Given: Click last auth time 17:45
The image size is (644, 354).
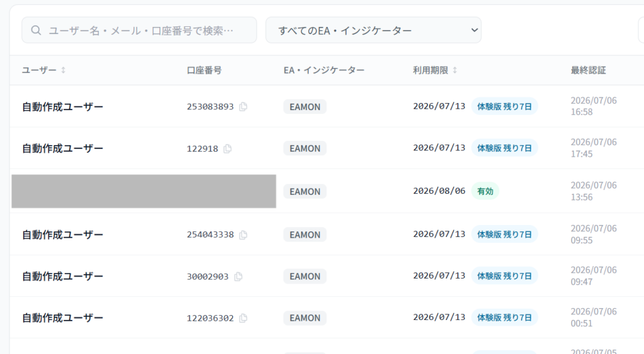Looking at the screenshot, I should (582, 154).
